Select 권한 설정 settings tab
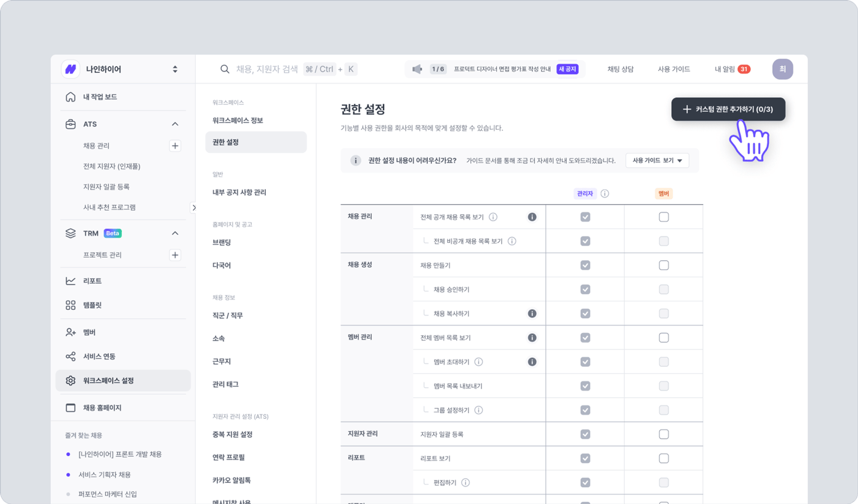The width and height of the screenshot is (858, 504). pos(256,142)
